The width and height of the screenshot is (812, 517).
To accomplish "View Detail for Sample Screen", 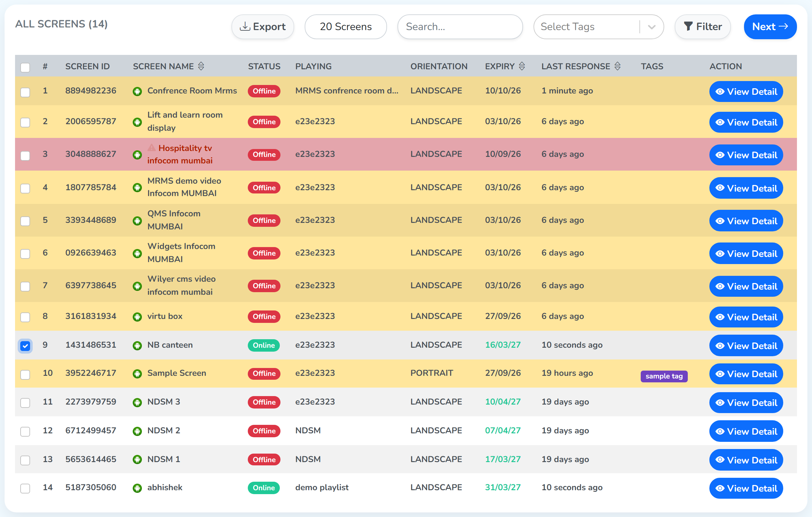I will click(746, 374).
